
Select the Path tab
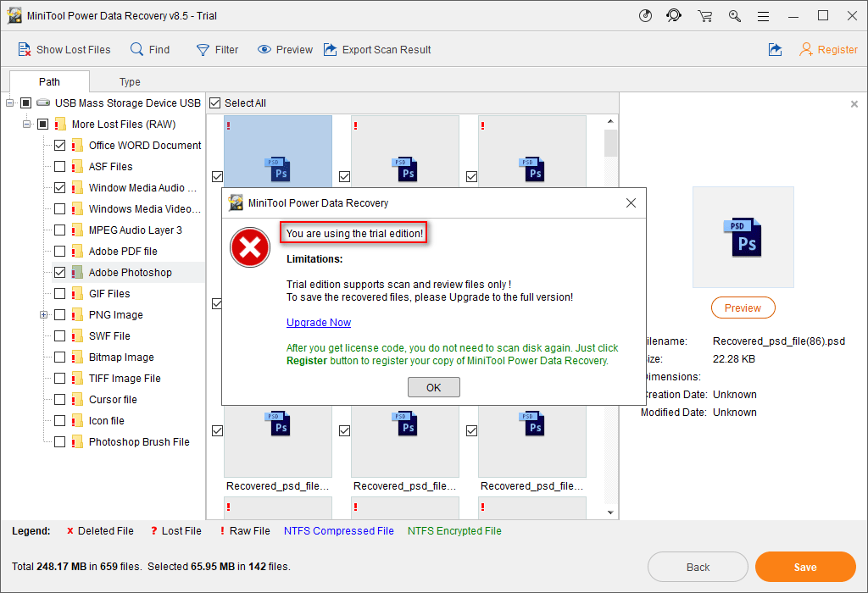49,82
